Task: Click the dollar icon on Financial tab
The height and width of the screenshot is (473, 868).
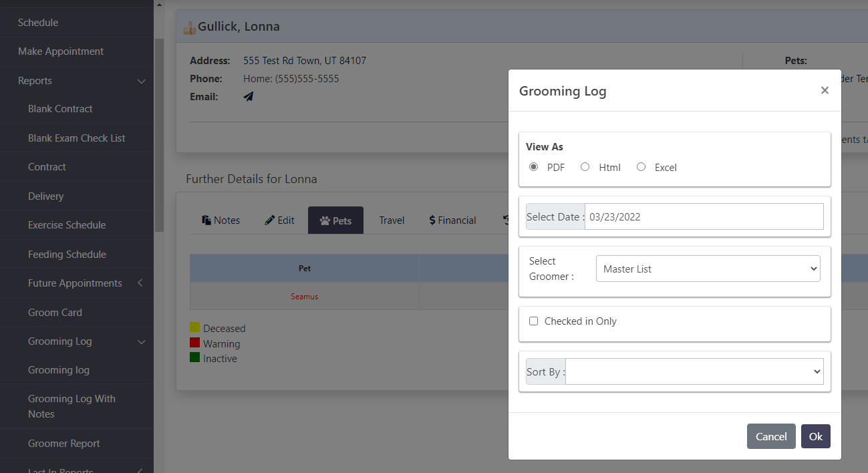Action: 432,220
